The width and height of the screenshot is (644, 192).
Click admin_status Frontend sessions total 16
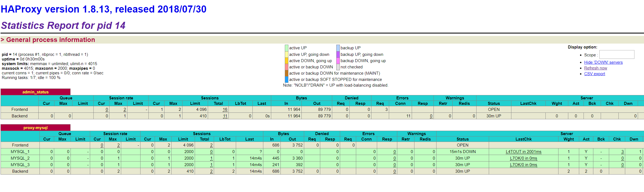click(x=225, y=109)
